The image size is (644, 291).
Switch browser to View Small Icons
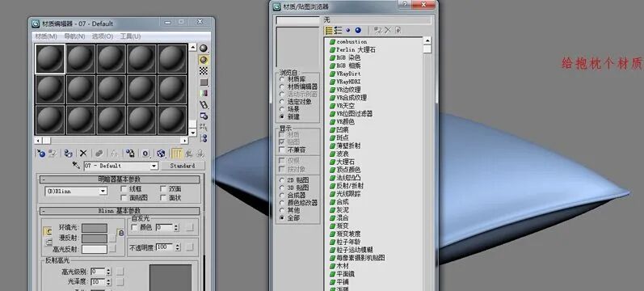(x=348, y=31)
